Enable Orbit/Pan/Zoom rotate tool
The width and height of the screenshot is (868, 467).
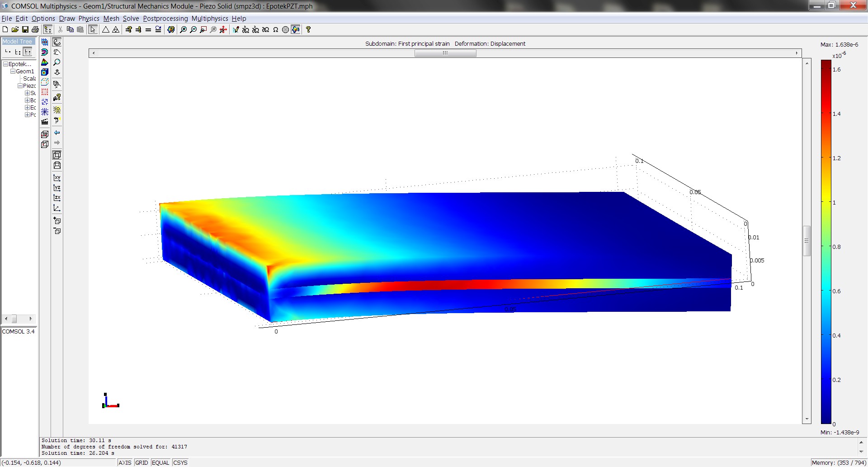click(57, 42)
